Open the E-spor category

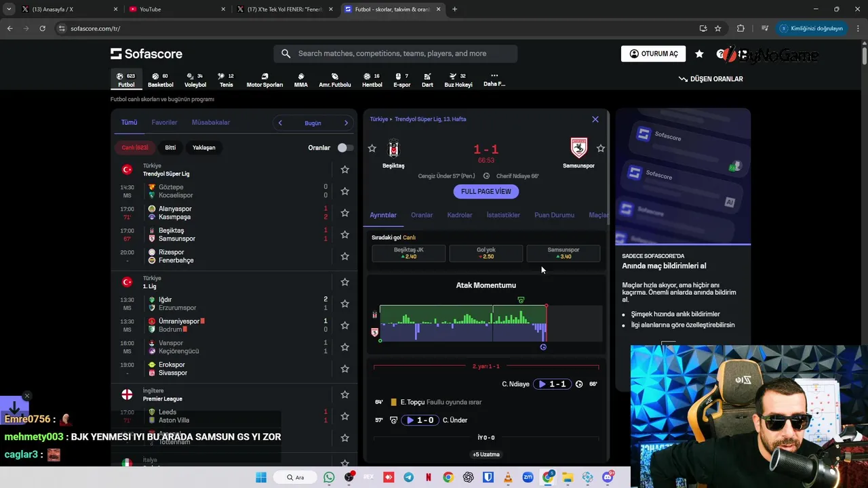(401, 80)
